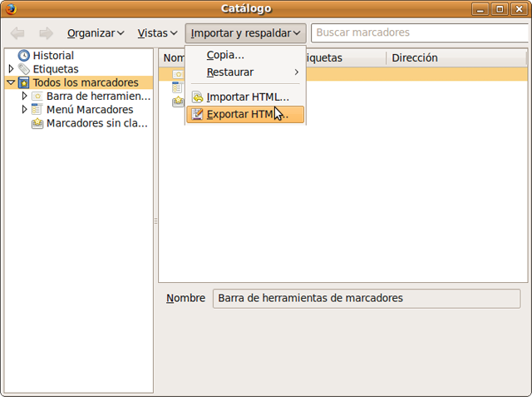Click the Importar HTML menu icon
Viewport: 532px width, 397px height.
197,97
